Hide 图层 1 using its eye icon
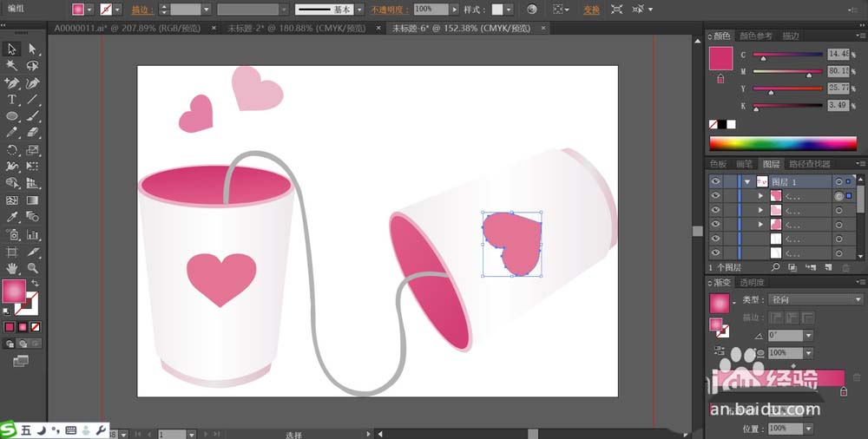The height and width of the screenshot is (439, 868). (715, 181)
